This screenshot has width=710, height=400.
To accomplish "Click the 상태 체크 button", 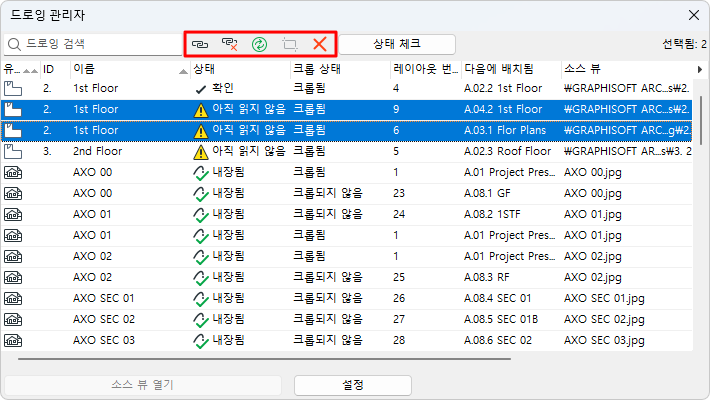I will point(397,44).
